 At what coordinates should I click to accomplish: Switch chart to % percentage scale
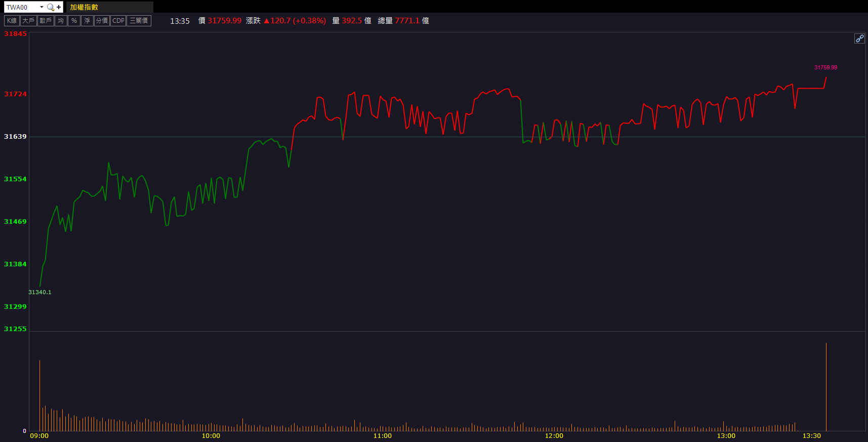(x=74, y=21)
